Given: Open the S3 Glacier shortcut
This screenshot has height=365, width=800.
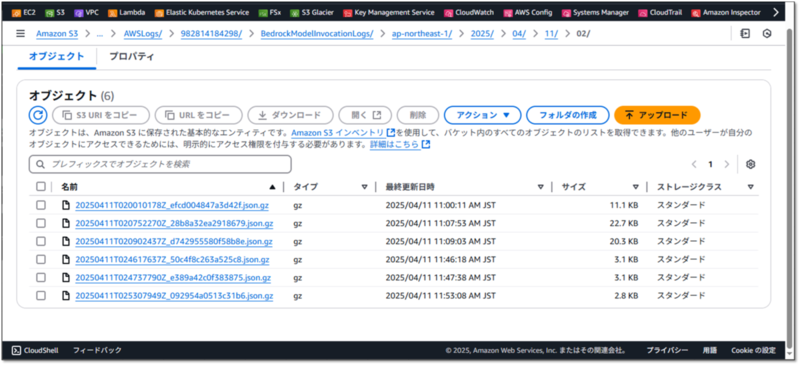Looking at the screenshot, I should [x=312, y=12].
